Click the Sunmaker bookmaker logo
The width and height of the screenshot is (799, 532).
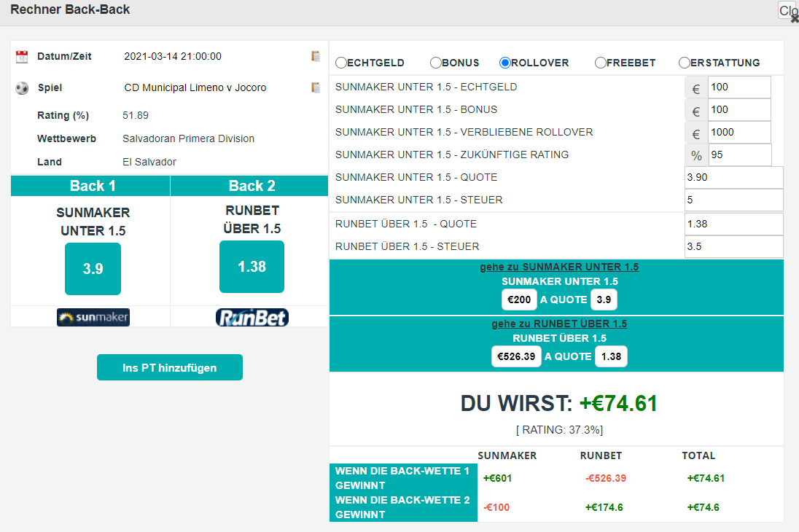93,317
